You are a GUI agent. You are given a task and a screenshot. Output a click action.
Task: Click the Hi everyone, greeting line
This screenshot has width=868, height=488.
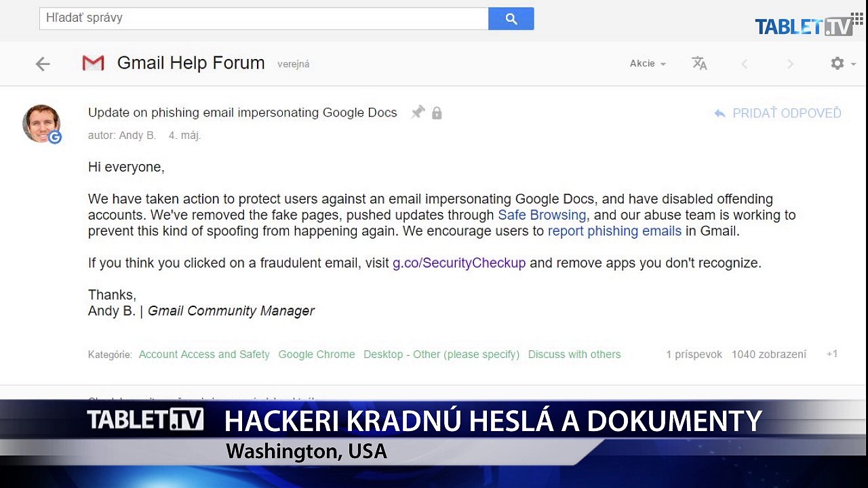(x=126, y=167)
